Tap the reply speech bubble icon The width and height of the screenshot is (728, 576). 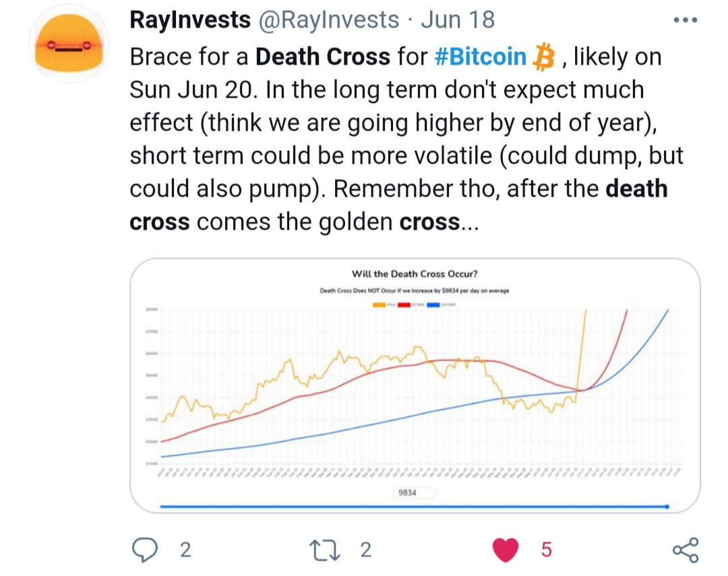pyautogui.click(x=145, y=550)
